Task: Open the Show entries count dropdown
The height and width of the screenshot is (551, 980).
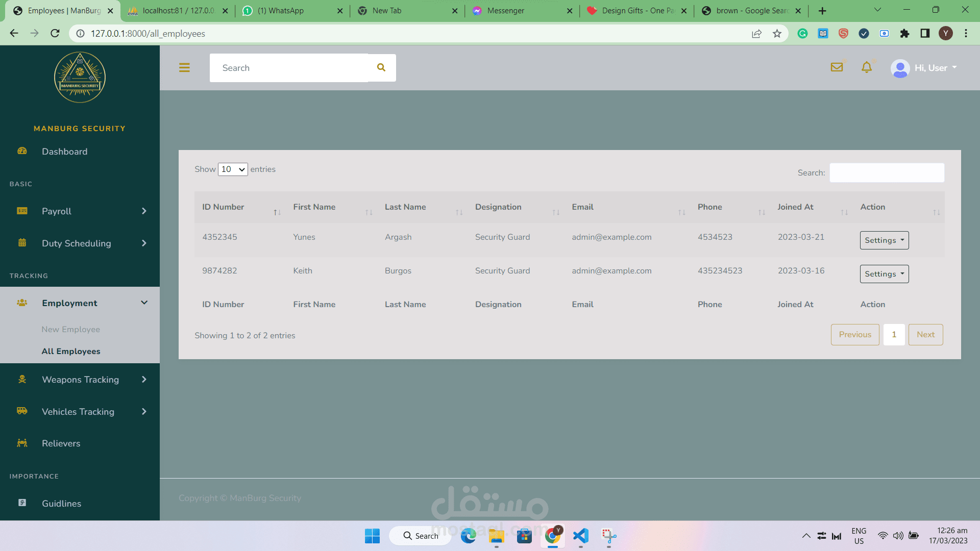Action: coord(233,169)
